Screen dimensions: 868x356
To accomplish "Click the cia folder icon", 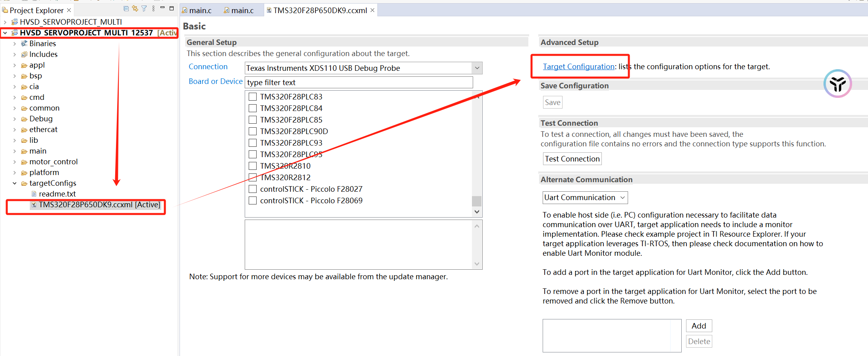I will click(x=24, y=87).
